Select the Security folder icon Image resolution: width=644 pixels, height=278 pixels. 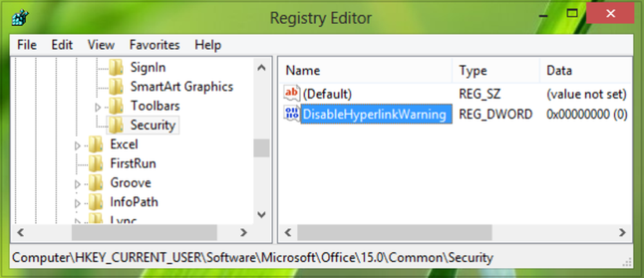116,125
